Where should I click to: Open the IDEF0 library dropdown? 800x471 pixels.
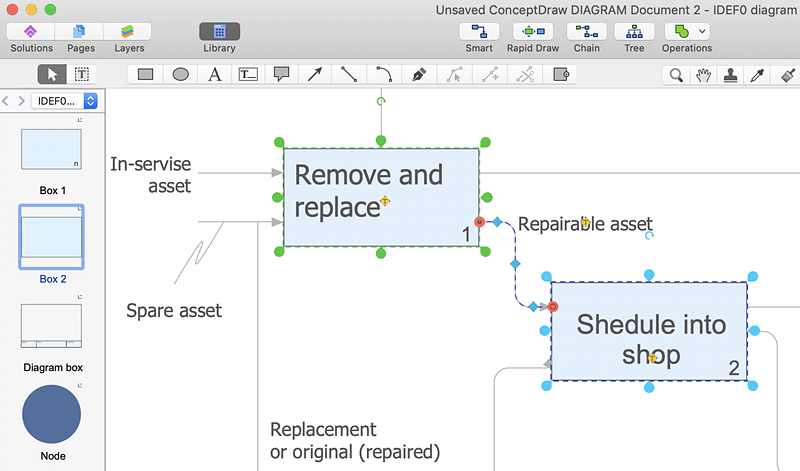[x=65, y=101]
